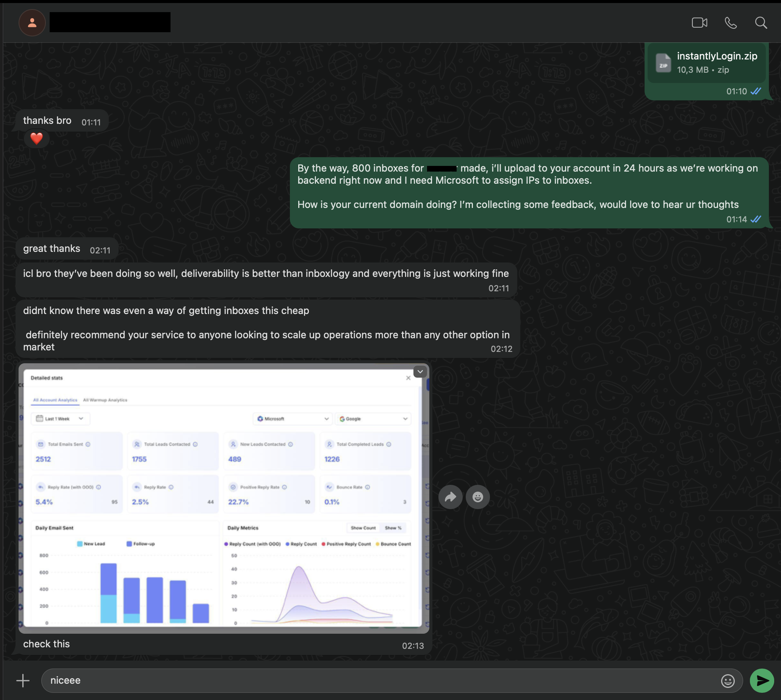The height and width of the screenshot is (700, 781).
Task: Switch to All Warmup Analytics tab
Action: [105, 400]
